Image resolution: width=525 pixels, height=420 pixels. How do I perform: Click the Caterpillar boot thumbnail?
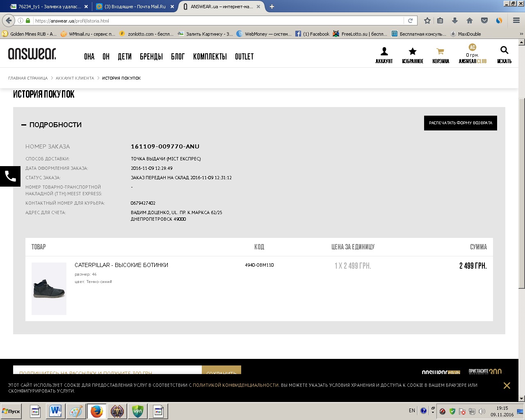click(49, 289)
